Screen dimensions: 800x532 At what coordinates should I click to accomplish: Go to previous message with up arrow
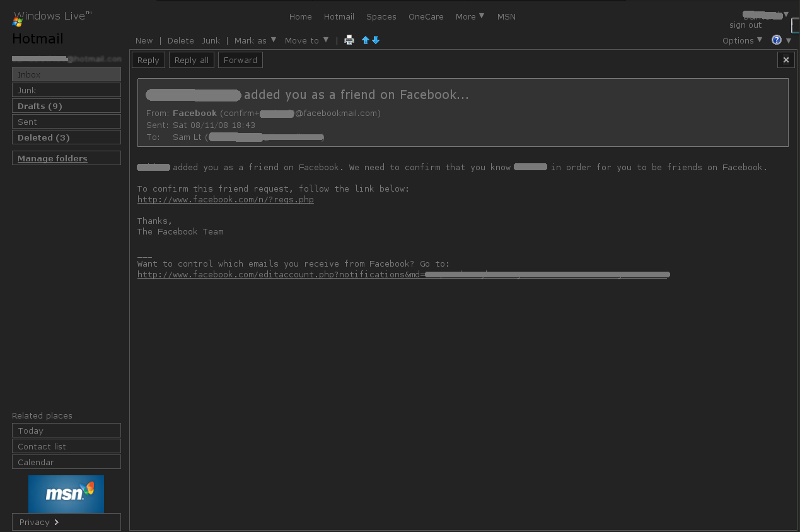tap(366, 40)
